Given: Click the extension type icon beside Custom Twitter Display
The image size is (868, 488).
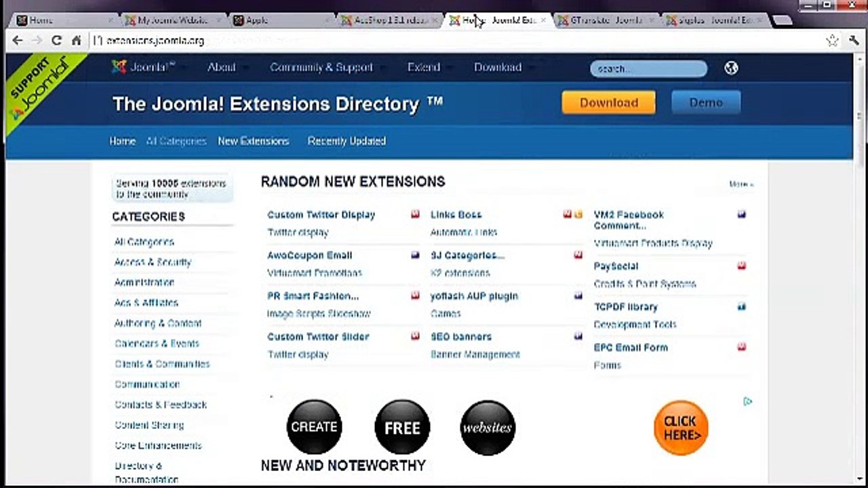Looking at the screenshot, I should (415, 214).
